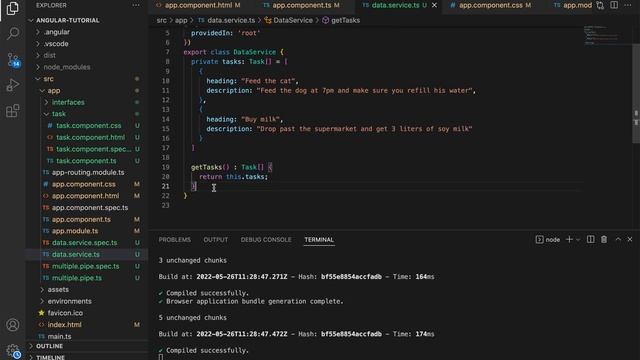Image resolution: width=640 pixels, height=360 pixels.
Task: Switch to the app.component.html tab
Action: (198, 5)
